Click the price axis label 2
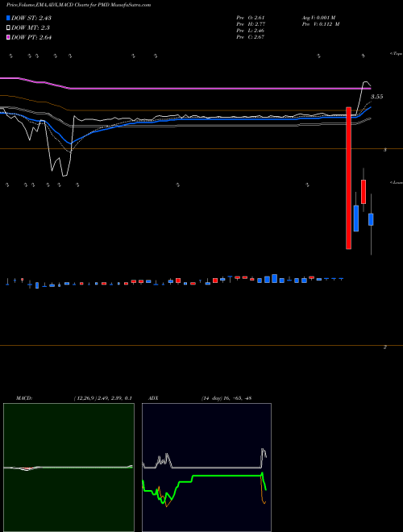The height and width of the screenshot is (532, 403). pos(385,347)
